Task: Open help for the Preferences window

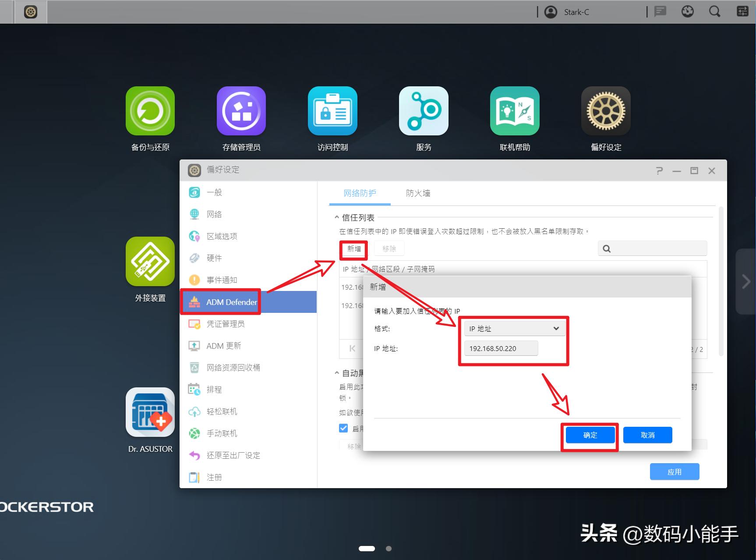Action: [659, 170]
